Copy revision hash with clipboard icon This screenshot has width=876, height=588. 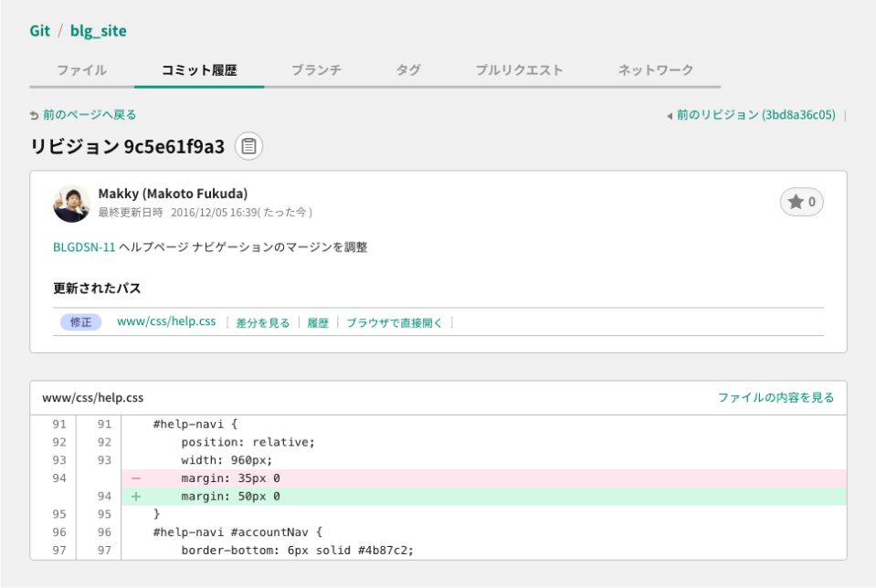[x=248, y=146]
